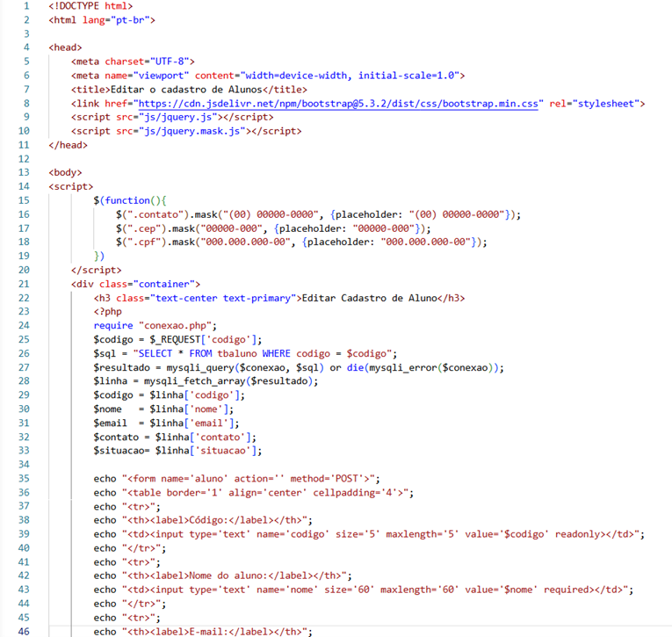Click the $nome variable on line 30
Viewport: 672px width, 637px height.
click(x=107, y=409)
